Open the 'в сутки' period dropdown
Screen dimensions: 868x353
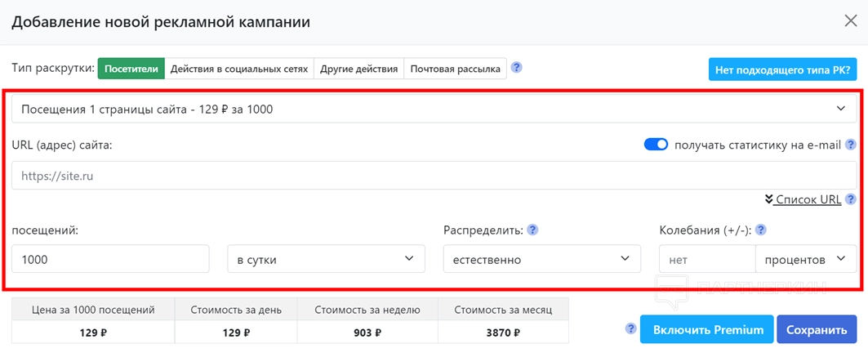click(x=326, y=260)
